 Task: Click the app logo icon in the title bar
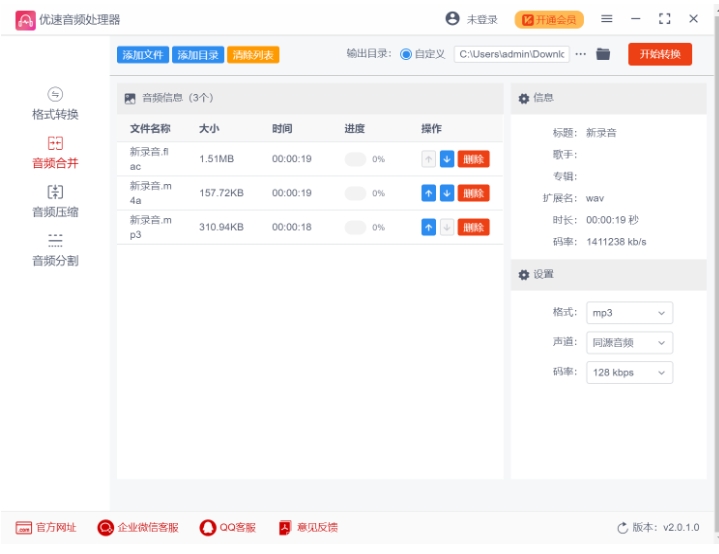25,20
